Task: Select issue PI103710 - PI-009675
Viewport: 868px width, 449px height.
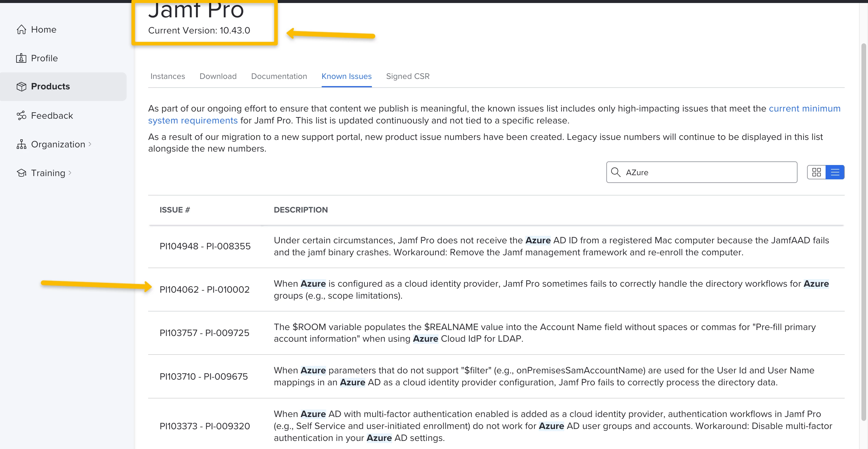Action: click(x=203, y=376)
